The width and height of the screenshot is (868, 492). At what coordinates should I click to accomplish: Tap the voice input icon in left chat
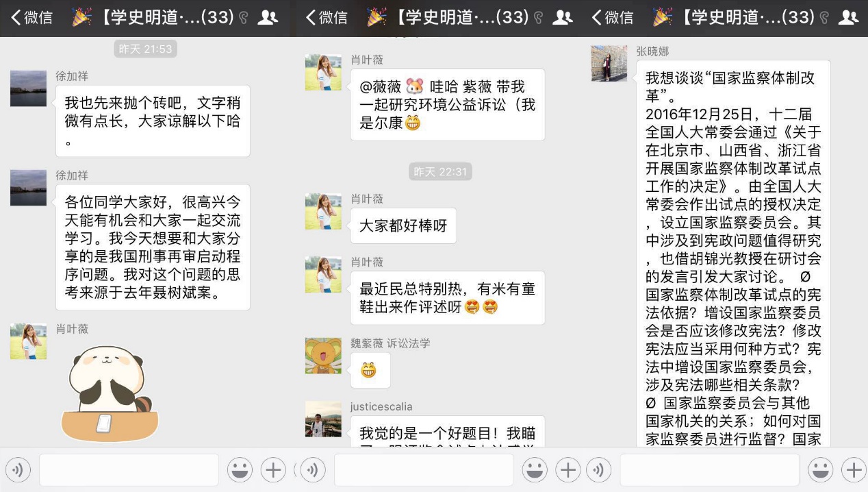pyautogui.click(x=18, y=470)
